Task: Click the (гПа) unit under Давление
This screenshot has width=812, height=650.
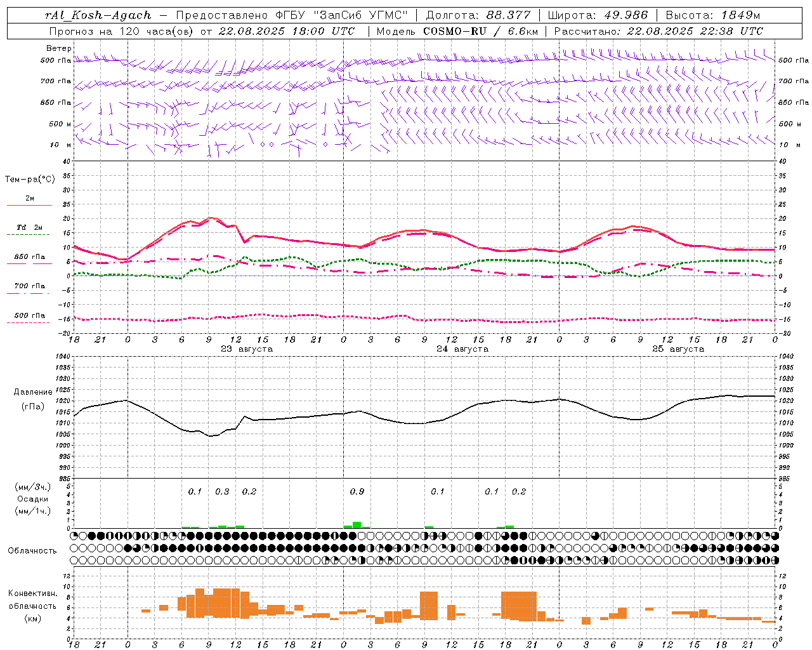Action: [x=33, y=406]
